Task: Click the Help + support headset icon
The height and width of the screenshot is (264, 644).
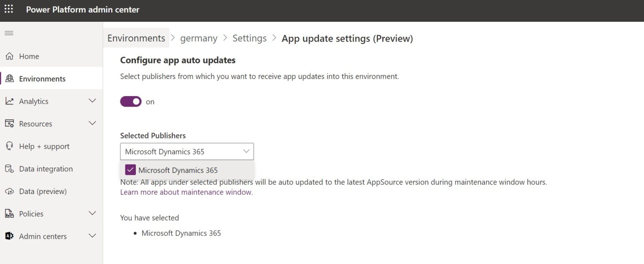Action: point(9,146)
